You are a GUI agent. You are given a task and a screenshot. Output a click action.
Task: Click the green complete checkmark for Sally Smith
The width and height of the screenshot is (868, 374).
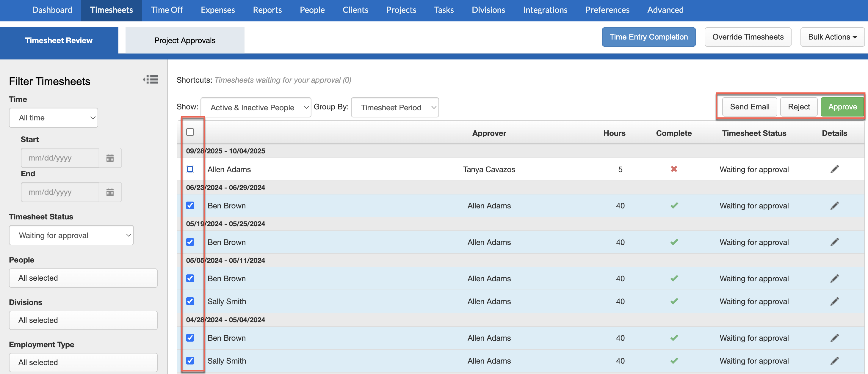click(x=674, y=301)
